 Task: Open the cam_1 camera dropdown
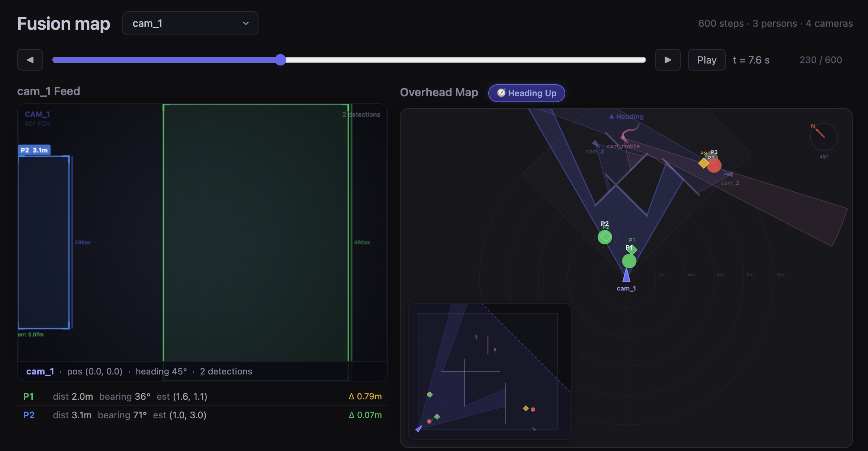190,23
